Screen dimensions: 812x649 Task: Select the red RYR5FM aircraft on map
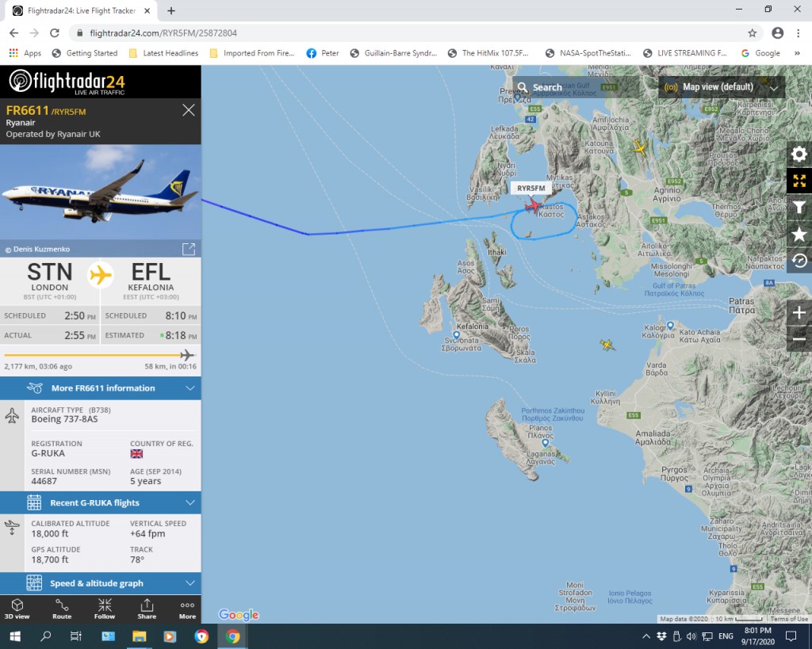pyautogui.click(x=533, y=206)
